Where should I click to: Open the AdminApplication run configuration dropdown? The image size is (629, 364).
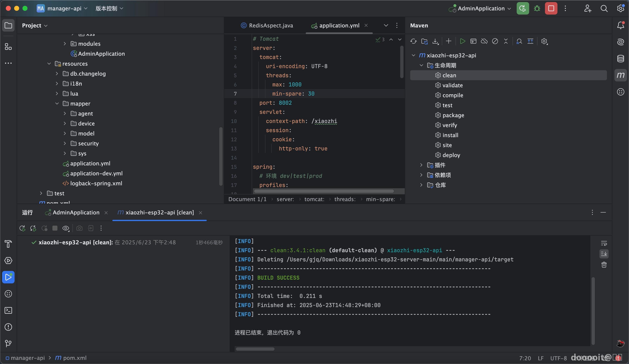pyautogui.click(x=481, y=9)
